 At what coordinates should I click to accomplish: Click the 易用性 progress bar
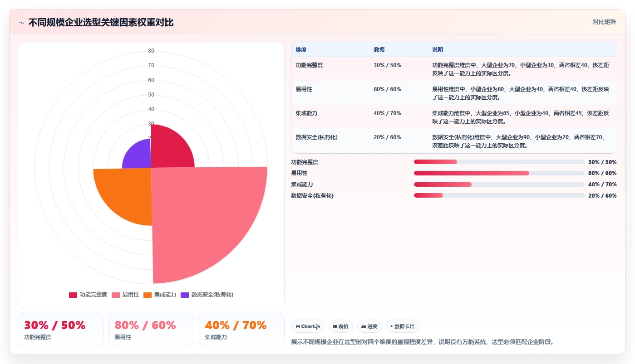point(499,173)
